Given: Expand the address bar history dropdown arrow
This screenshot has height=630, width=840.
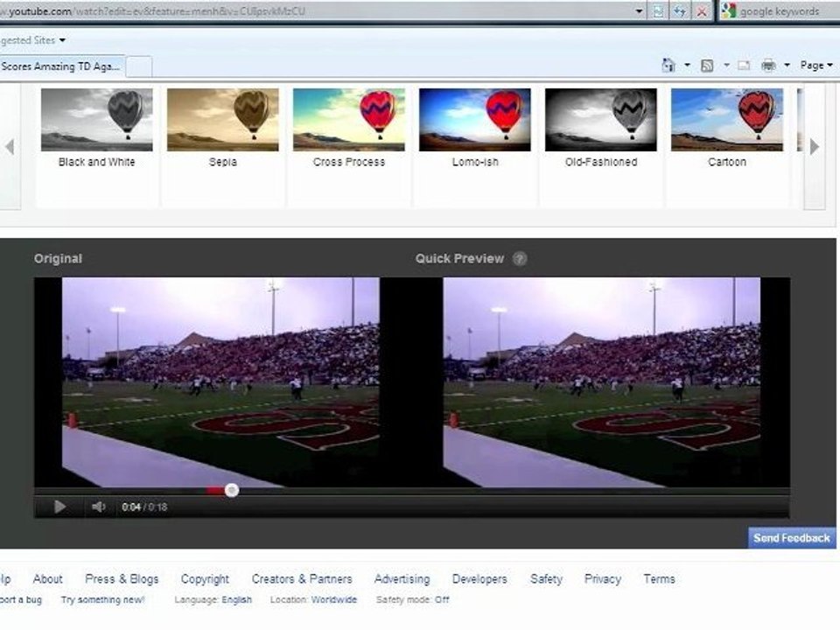Looking at the screenshot, I should click(639, 11).
